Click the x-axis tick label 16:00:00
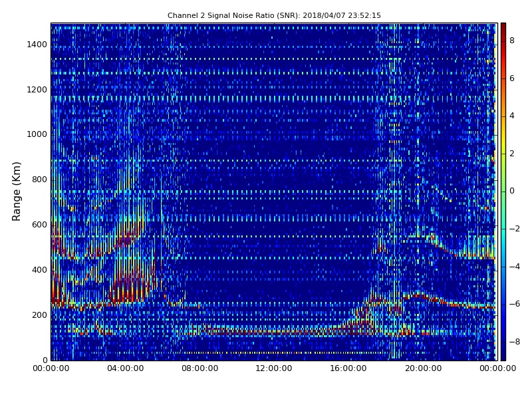The image size is (532, 399). click(x=348, y=368)
